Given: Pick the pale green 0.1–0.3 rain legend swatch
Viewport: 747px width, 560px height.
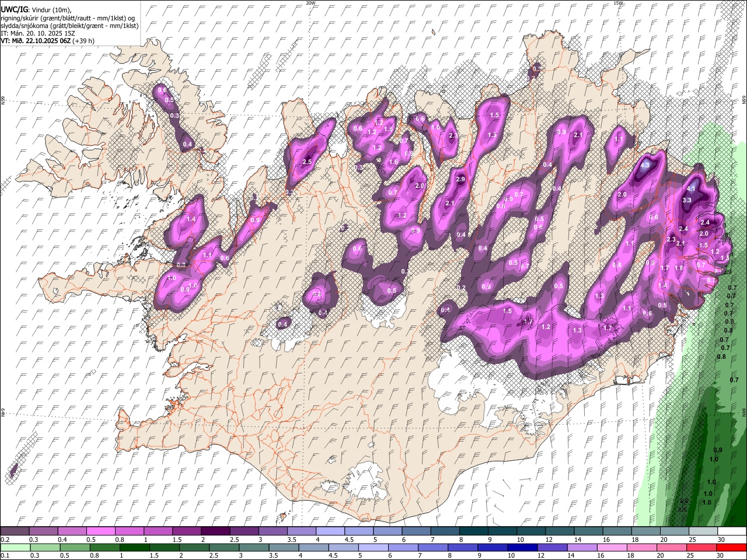Looking at the screenshot, I should [x=15, y=547].
